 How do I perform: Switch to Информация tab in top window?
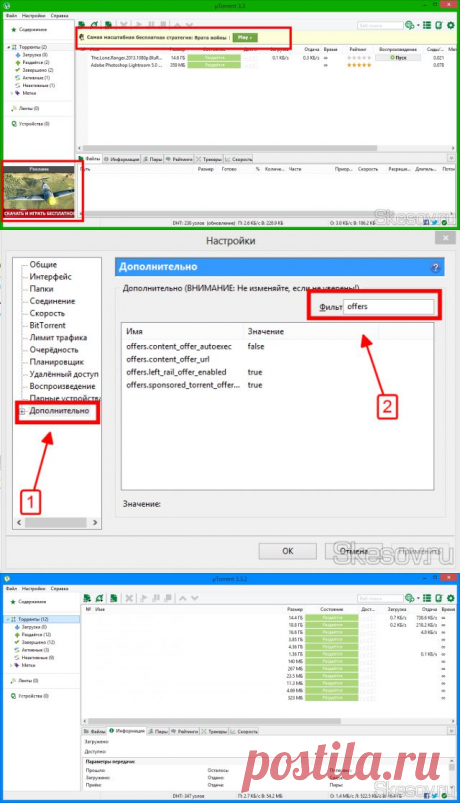122,159
